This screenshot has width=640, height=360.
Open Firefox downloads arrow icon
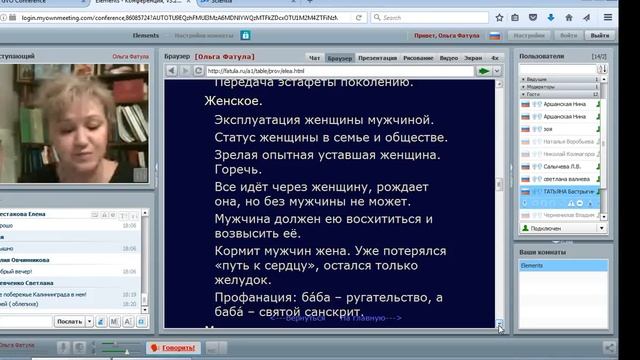coord(551,18)
